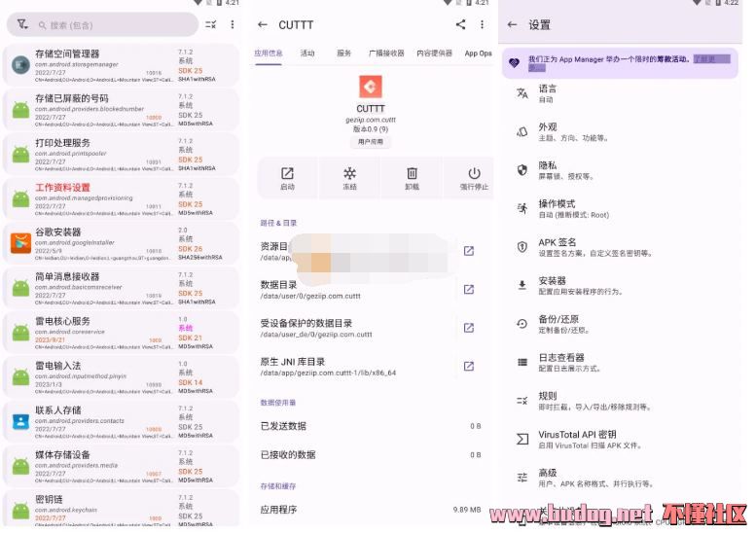Open 媒体存储设备 entry

121,466
